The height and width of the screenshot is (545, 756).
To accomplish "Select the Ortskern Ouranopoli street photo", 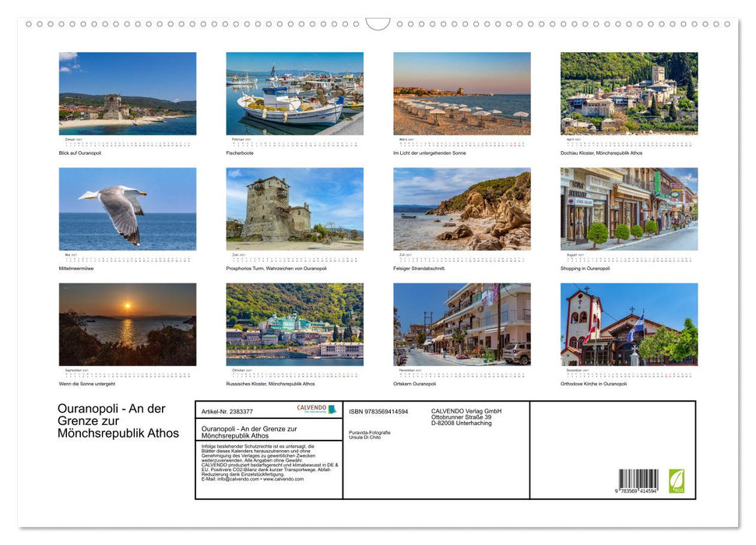I will click(462, 324).
